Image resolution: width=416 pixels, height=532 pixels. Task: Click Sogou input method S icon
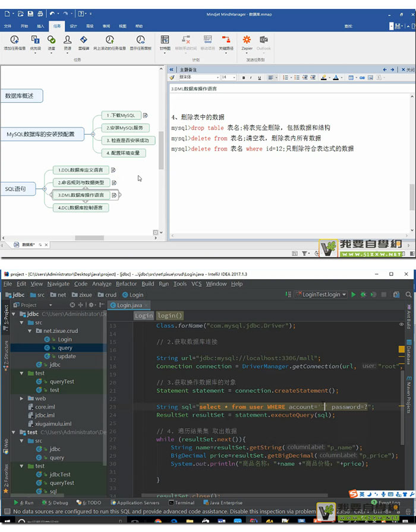tap(353, 493)
